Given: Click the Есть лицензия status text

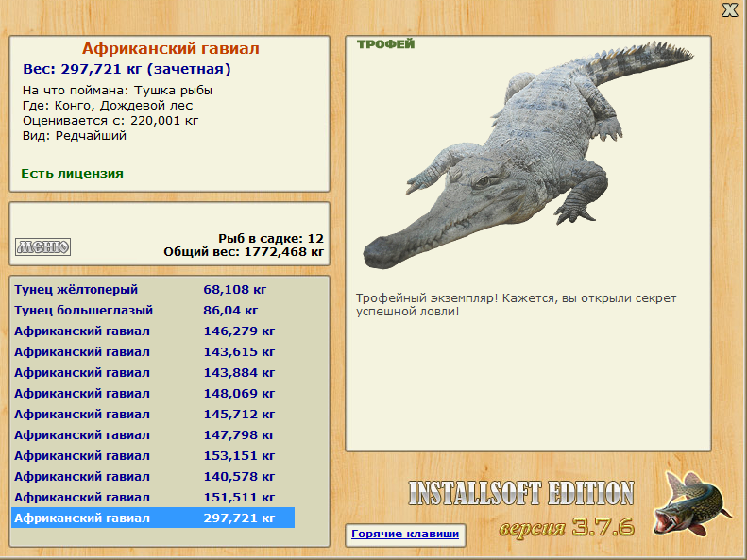Looking at the screenshot, I should click(72, 174).
